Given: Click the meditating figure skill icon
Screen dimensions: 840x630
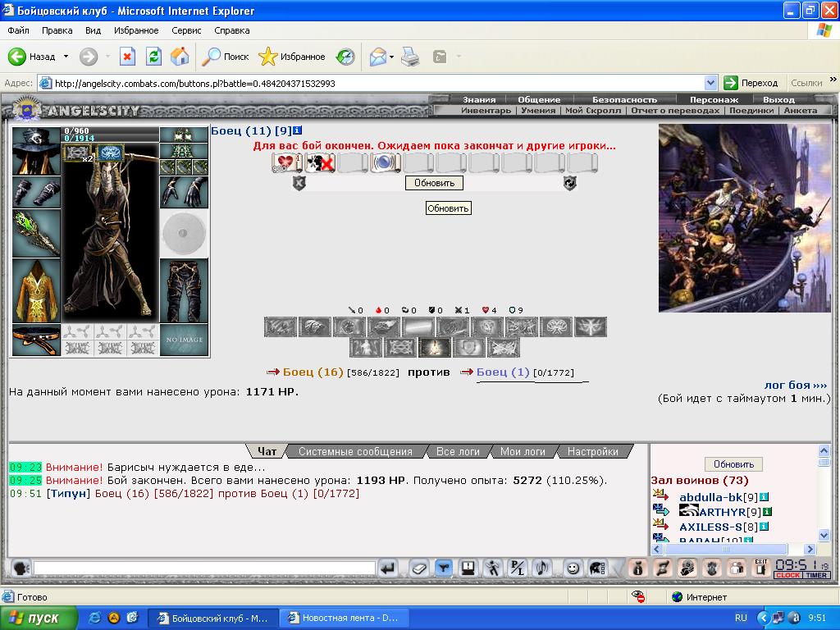Looking at the screenshot, I should click(x=366, y=347).
